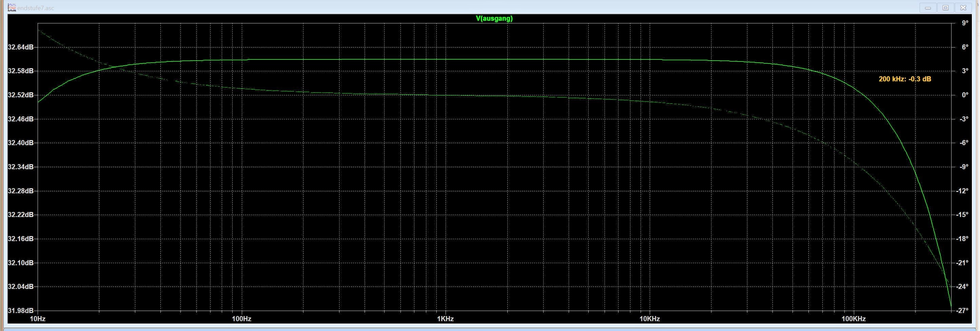This screenshot has width=980, height=331.
Task: Click the -27° phase axis label
Action: click(962, 311)
